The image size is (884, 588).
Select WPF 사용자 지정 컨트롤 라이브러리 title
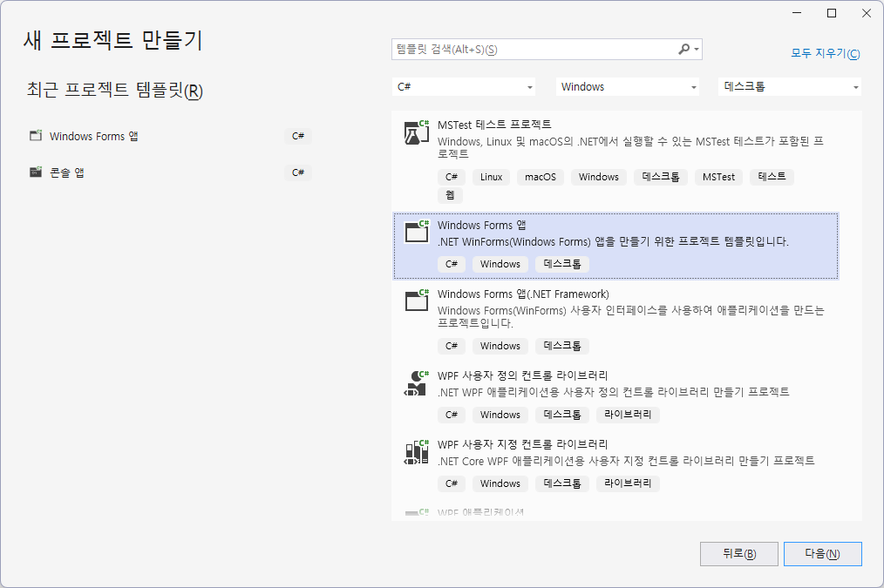click(522, 443)
